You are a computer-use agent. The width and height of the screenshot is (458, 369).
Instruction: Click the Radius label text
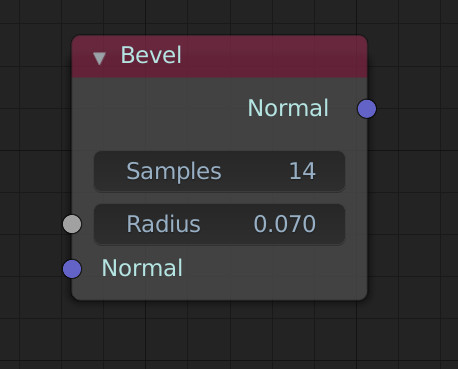[163, 224]
